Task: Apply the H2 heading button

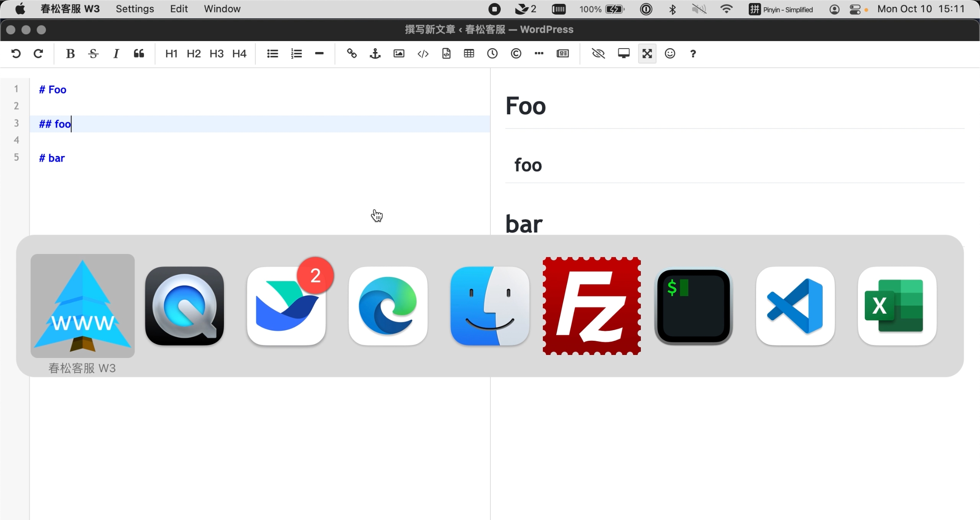Action: click(x=193, y=54)
